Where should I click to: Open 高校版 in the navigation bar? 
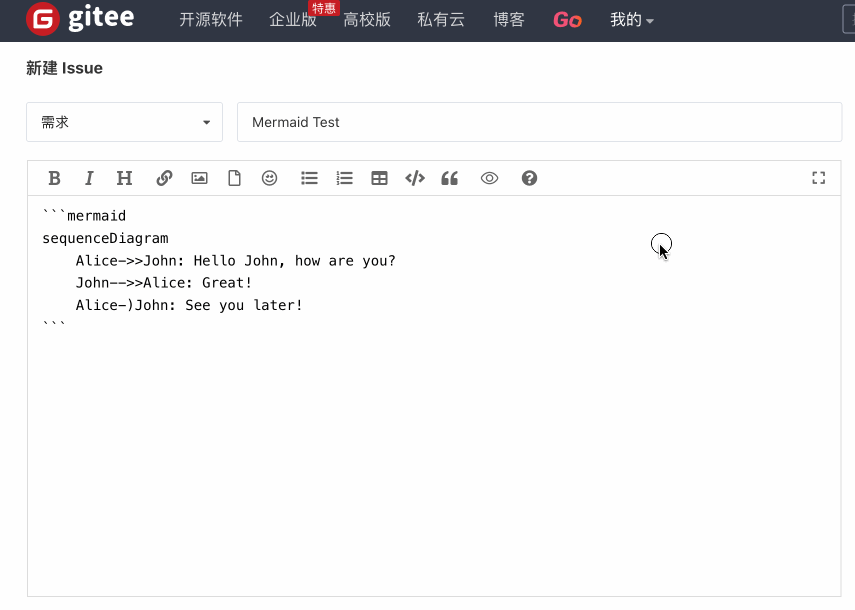tap(367, 20)
